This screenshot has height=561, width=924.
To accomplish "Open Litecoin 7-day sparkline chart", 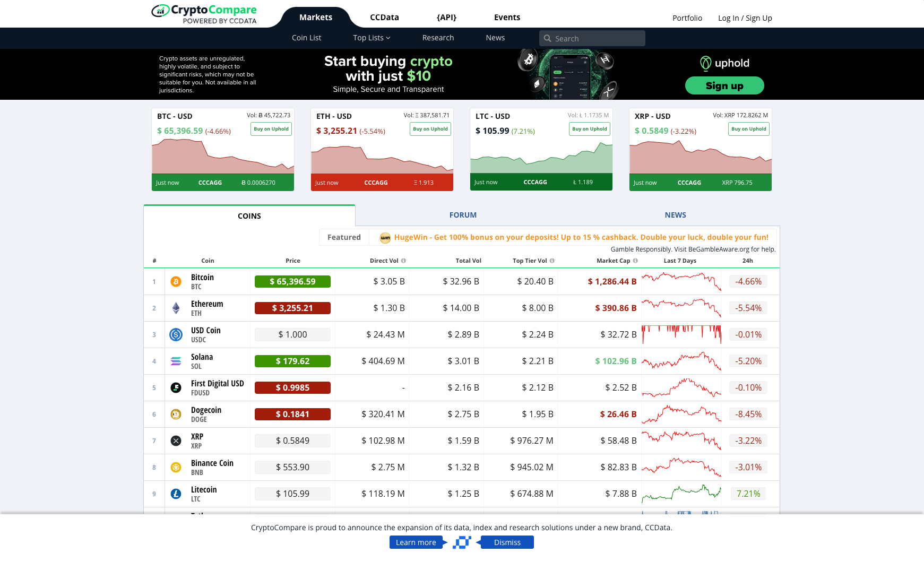I will click(681, 494).
